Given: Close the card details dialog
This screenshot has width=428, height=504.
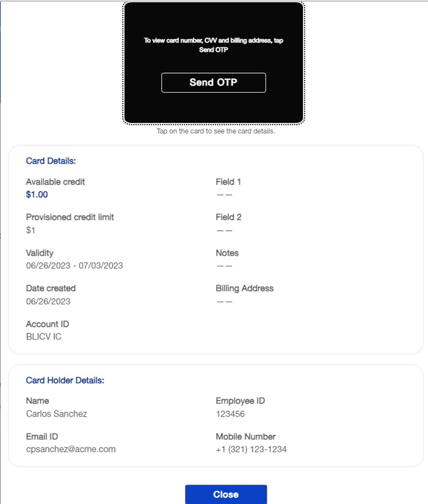Looking at the screenshot, I should click(226, 494).
